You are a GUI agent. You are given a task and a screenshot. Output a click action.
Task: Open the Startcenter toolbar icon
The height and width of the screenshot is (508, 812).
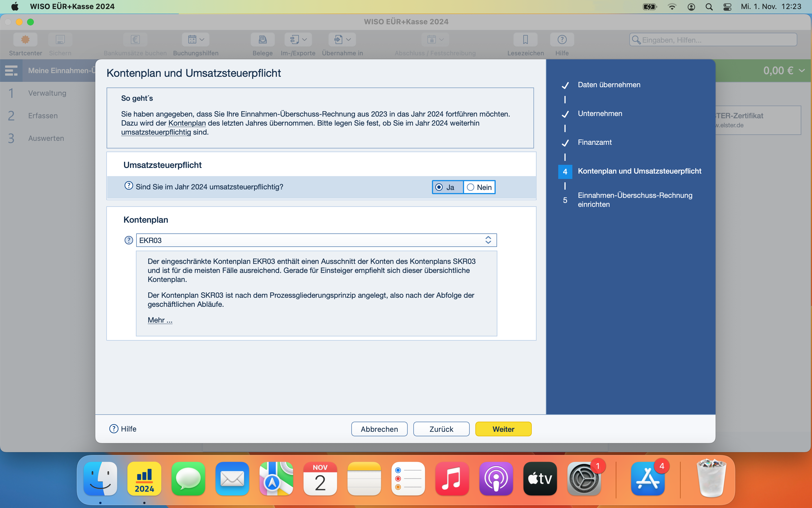(x=25, y=40)
